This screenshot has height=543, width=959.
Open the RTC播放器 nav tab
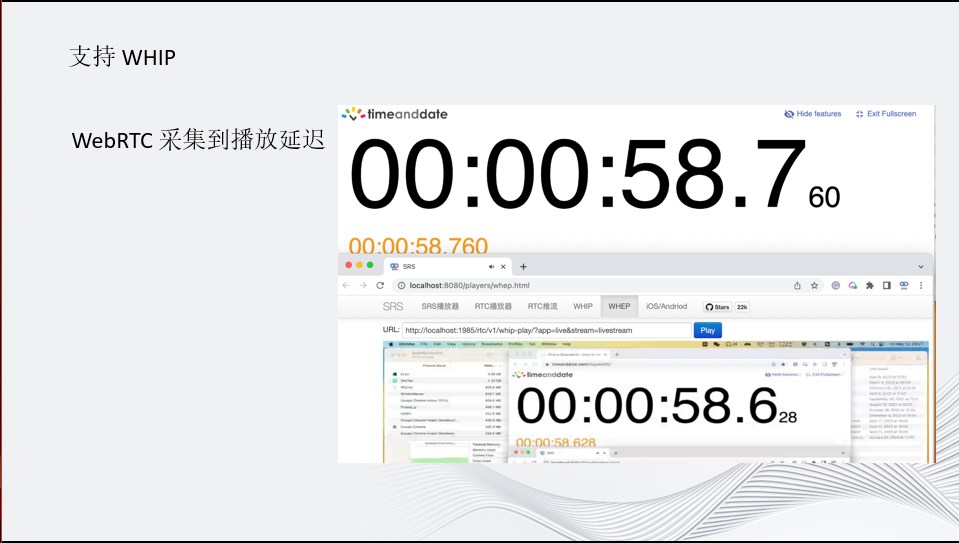493,306
